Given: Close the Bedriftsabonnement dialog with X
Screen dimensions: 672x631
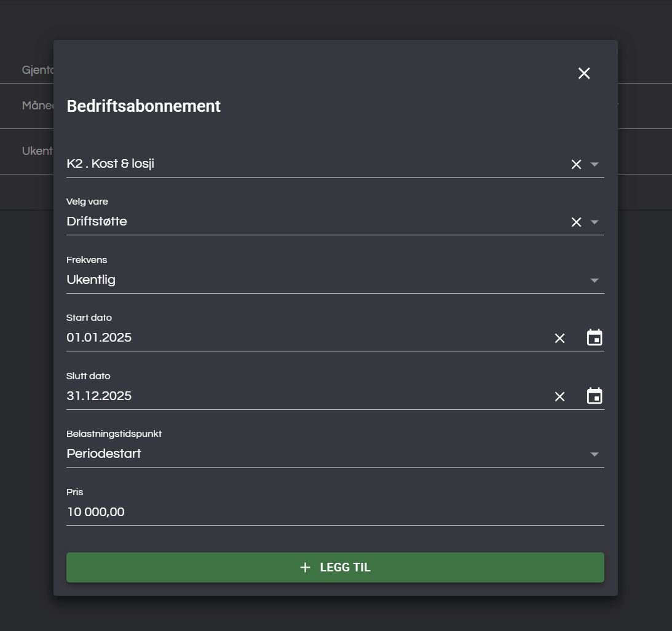Looking at the screenshot, I should [x=584, y=74].
